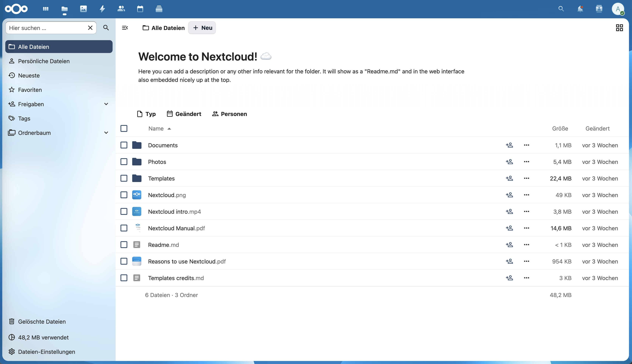Open the Contacts app in top bar

tap(121, 9)
